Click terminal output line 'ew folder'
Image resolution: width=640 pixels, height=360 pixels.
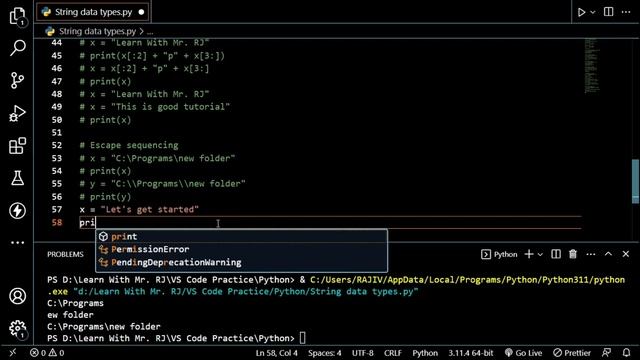70,315
